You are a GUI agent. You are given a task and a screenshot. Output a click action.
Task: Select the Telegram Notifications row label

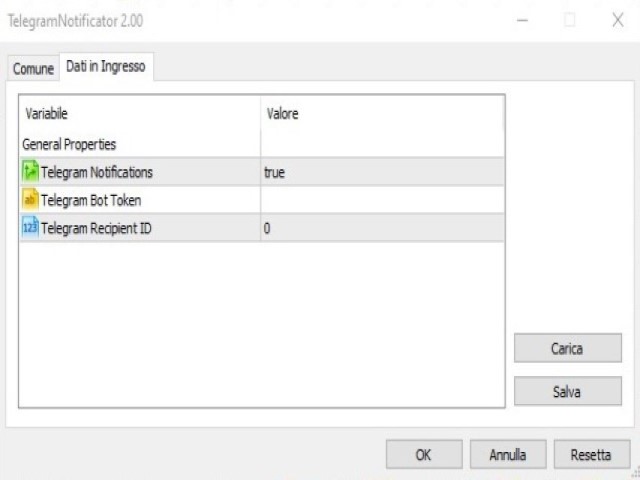tap(97, 172)
